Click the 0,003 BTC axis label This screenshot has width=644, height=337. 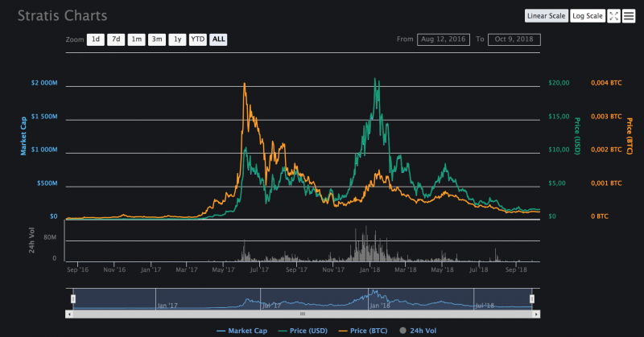(x=606, y=117)
